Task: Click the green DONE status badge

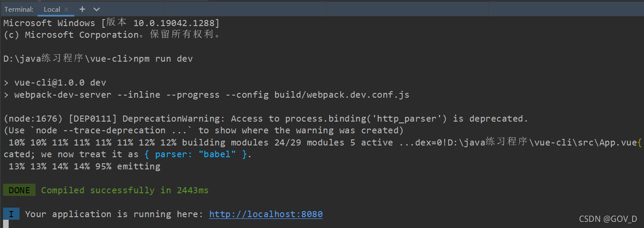Action: pos(19,190)
